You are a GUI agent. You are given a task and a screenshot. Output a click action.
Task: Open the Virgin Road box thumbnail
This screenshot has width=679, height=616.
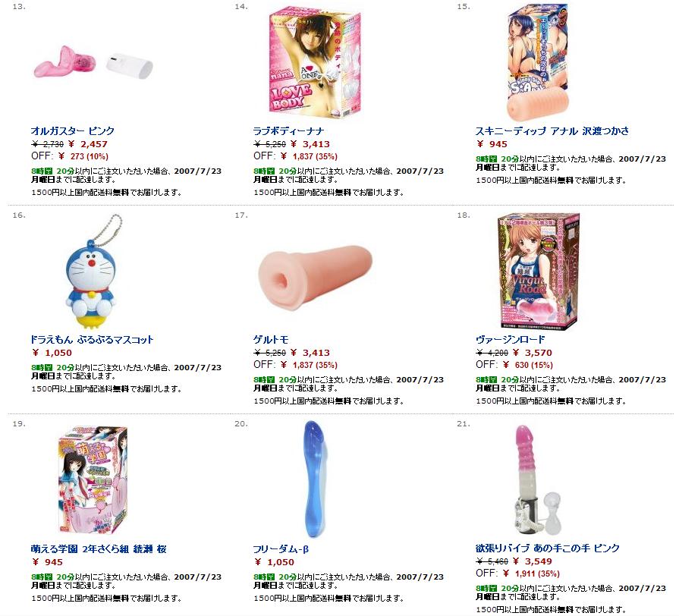click(x=538, y=271)
